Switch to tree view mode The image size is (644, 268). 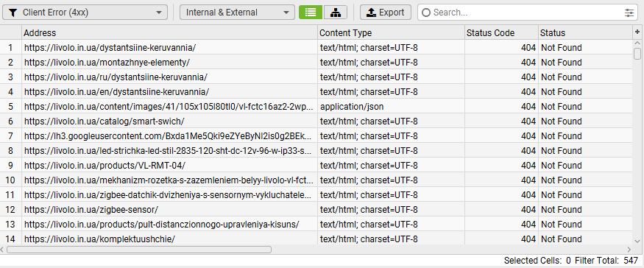point(336,13)
